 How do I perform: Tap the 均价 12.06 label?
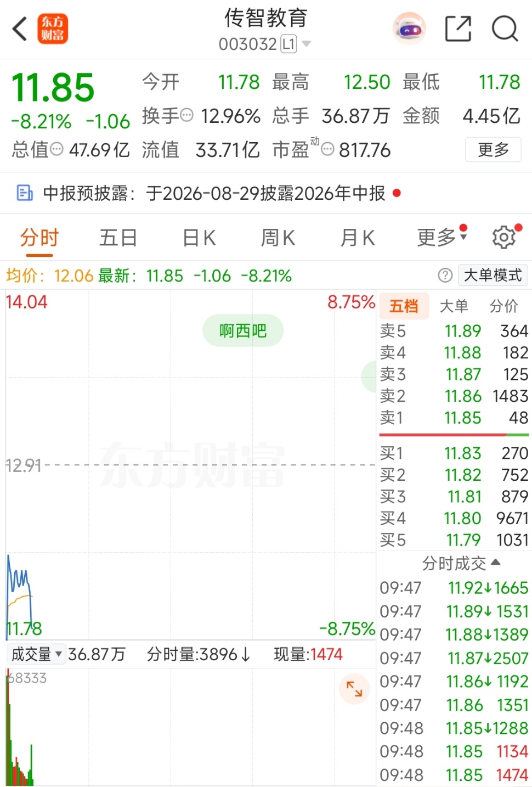point(49,276)
